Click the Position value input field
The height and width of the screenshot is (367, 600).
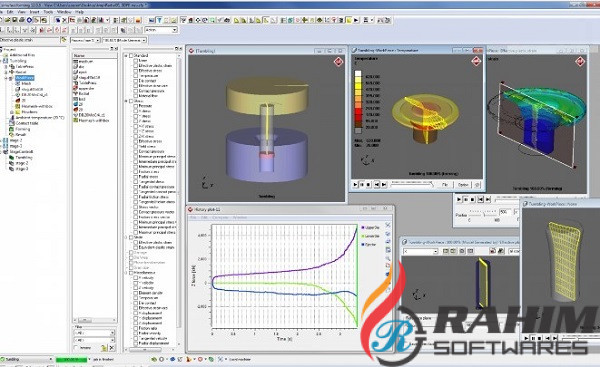(505, 212)
